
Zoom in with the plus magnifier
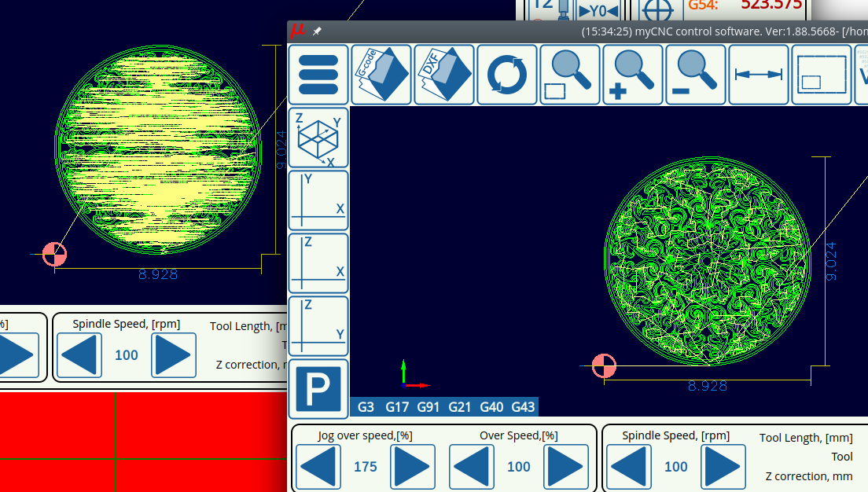click(633, 75)
